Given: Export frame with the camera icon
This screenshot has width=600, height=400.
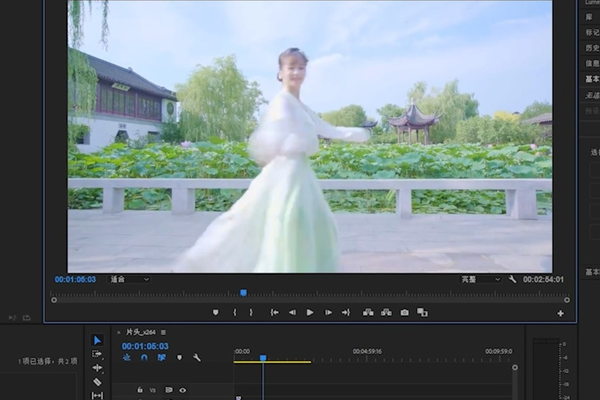Looking at the screenshot, I should coord(404,313).
